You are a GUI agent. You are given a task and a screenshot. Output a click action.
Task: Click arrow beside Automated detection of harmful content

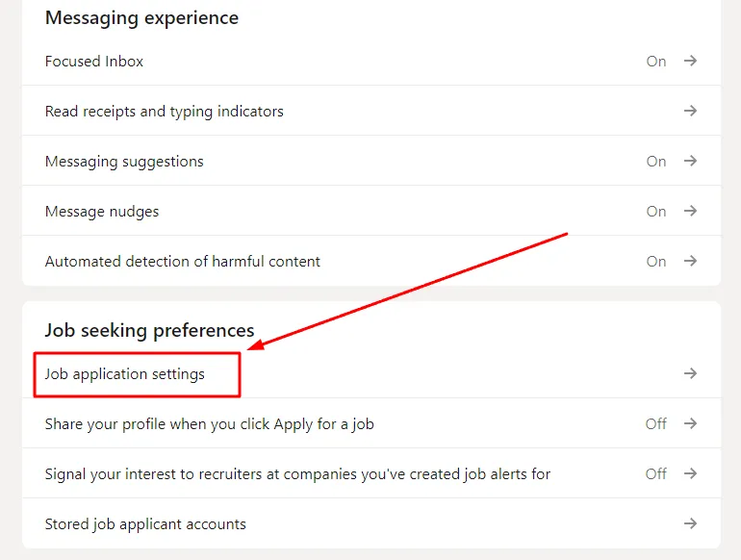click(x=690, y=261)
